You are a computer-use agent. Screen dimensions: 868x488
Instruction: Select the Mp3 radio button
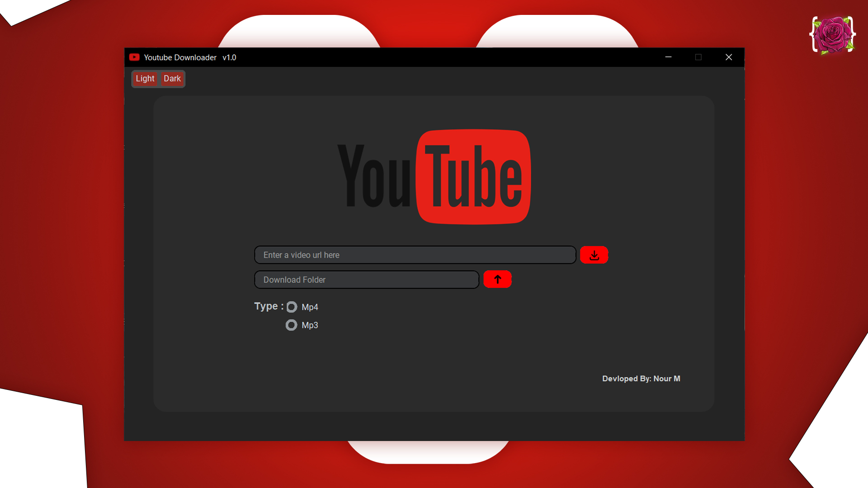292,325
